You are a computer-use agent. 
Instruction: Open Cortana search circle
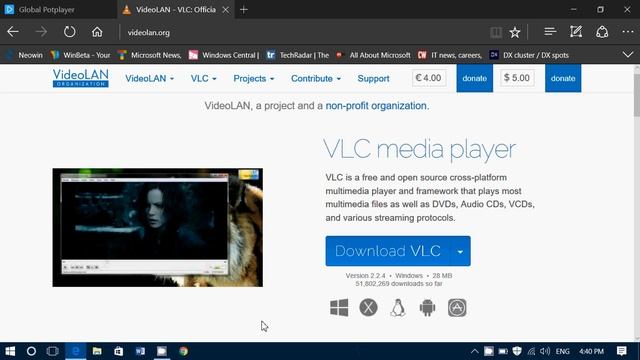[31, 351]
